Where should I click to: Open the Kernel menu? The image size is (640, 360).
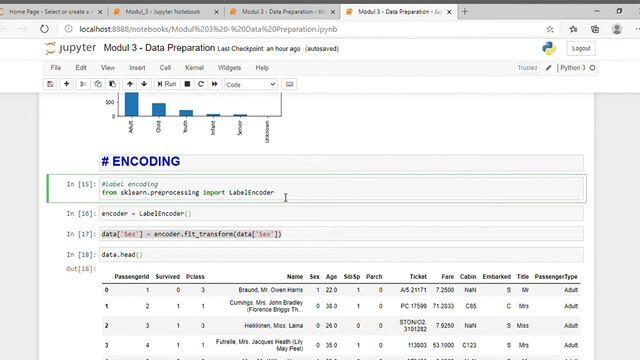(194, 68)
